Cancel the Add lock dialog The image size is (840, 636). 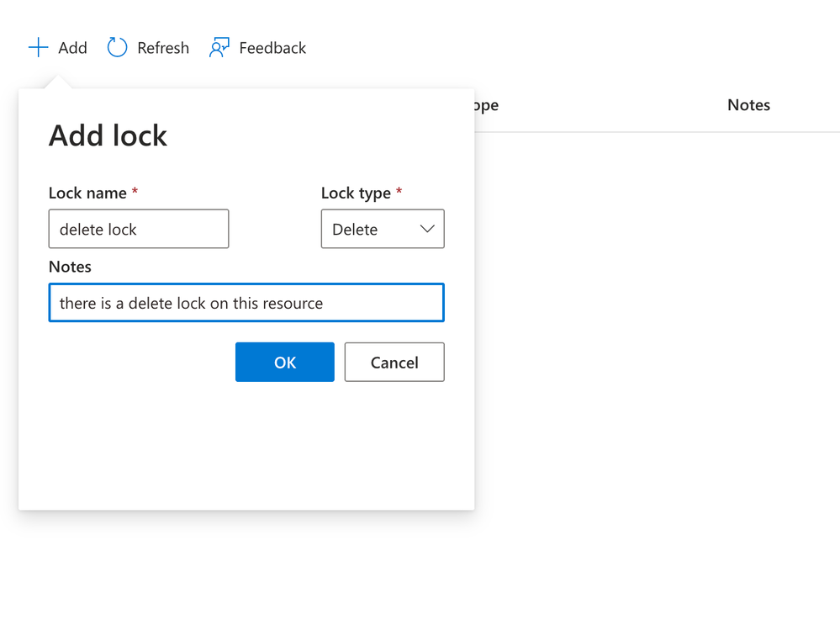click(x=394, y=363)
